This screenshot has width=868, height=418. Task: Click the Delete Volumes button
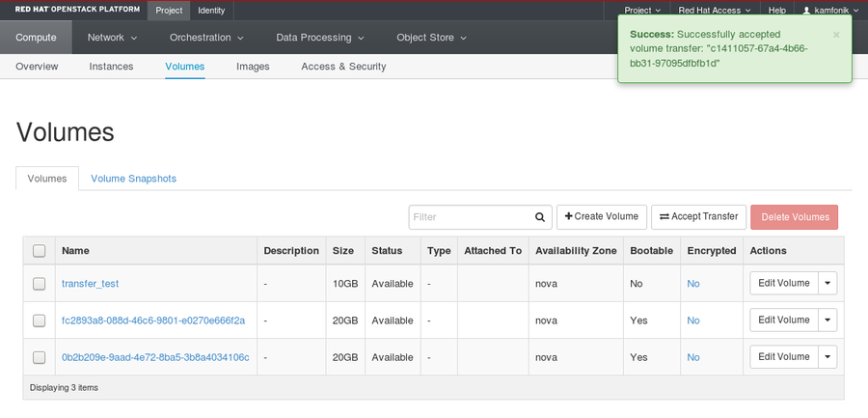[x=795, y=217]
